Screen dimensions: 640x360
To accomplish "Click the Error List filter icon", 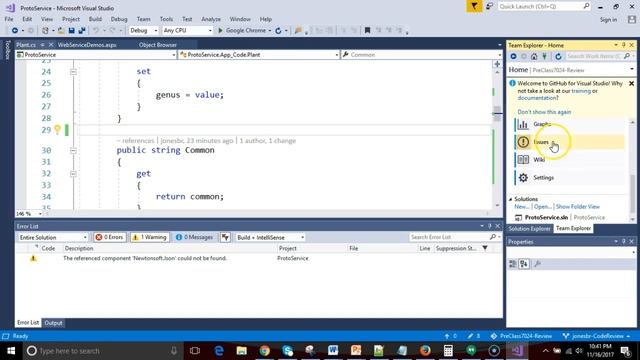I will [x=225, y=237].
